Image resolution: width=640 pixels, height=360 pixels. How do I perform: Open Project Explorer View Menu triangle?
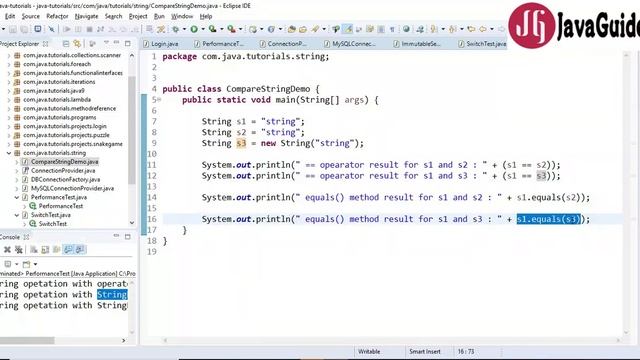click(106, 43)
